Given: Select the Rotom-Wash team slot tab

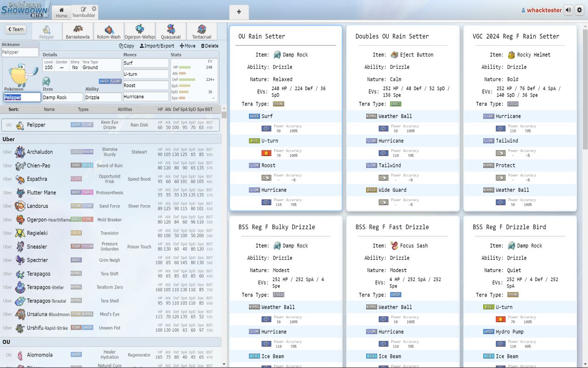Looking at the screenshot, I should (x=109, y=32).
